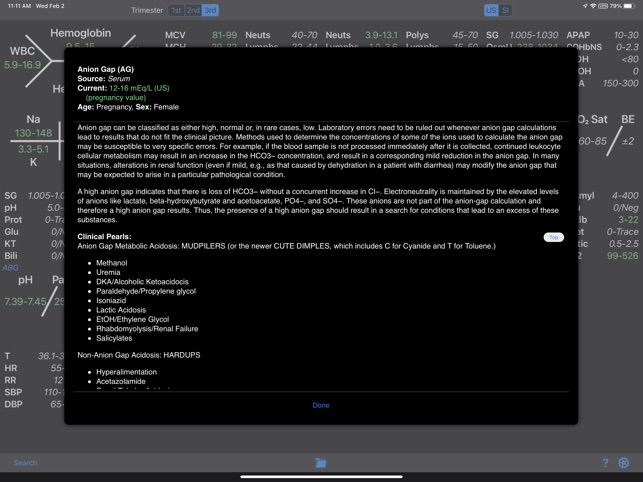Tap the home indicator bar at bottom
The height and width of the screenshot is (482, 643).
pos(321,476)
